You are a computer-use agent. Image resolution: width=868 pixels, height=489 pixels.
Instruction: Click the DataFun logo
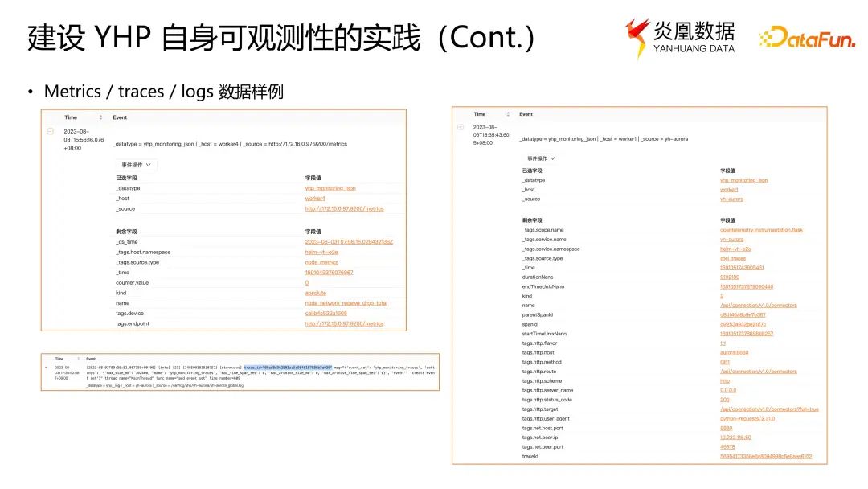tap(807, 38)
